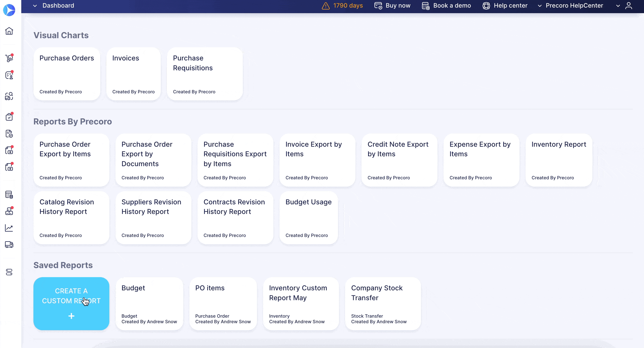The image size is (644, 348).
Task: Open the Purchase Requisitions visual chart
Action: coord(205,73)
